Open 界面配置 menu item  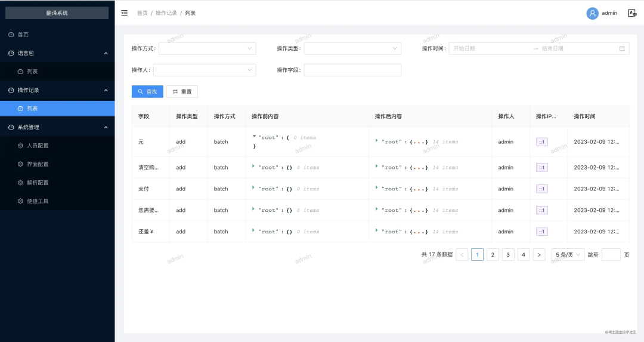(x=57, y=164)
